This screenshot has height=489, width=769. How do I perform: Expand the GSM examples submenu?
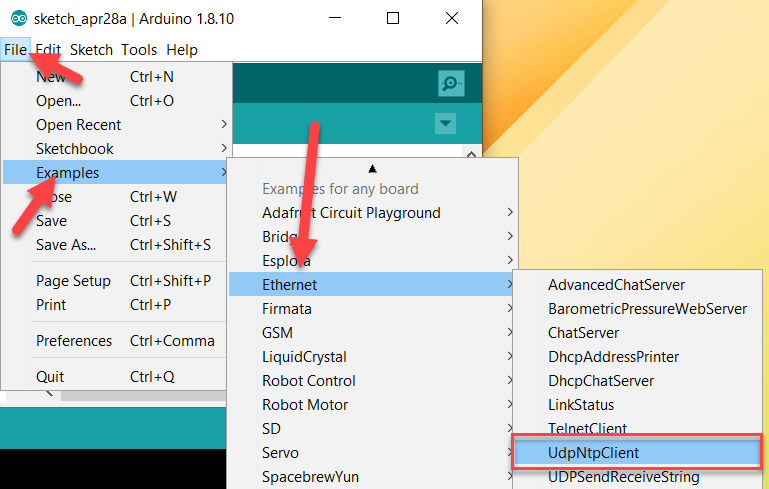click(373, 333)
